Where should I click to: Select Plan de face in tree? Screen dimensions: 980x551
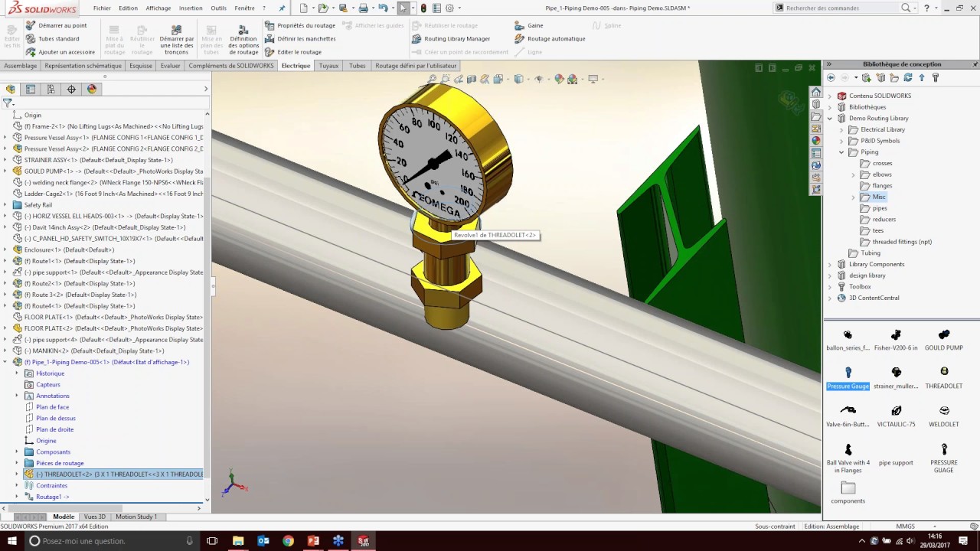coord(47,407)
